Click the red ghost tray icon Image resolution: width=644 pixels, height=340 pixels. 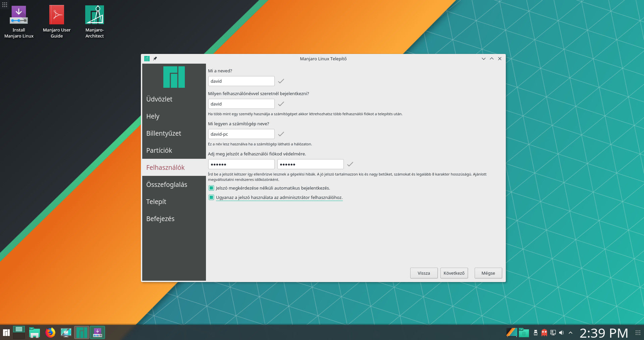pyautogui.click(x=544, y=333)
